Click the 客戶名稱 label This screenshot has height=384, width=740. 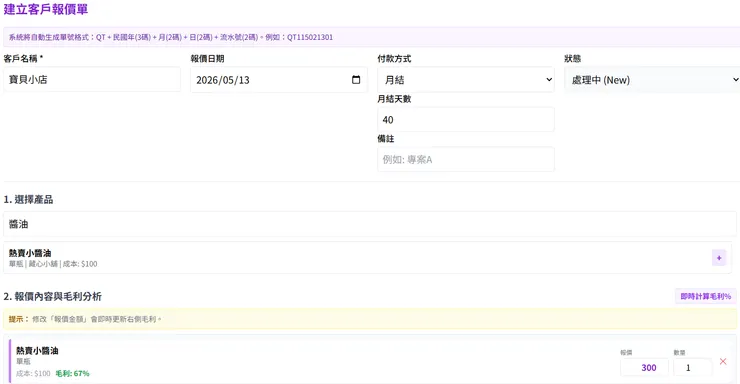click(23, 58)
